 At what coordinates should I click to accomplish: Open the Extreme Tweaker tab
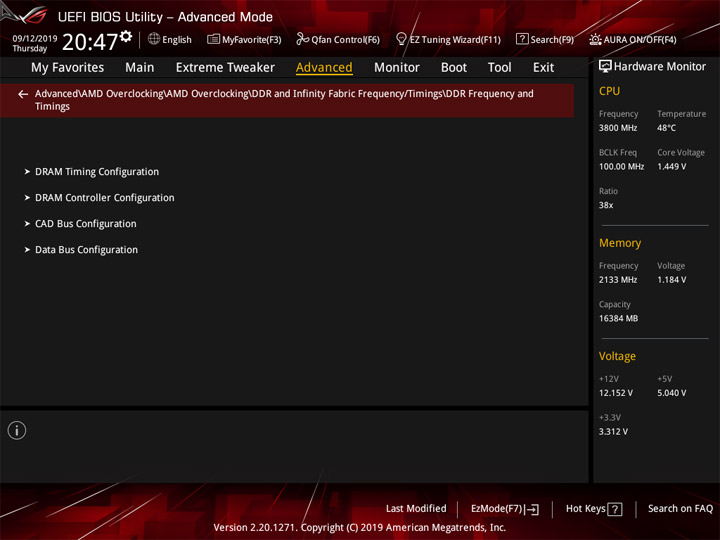[x=225, y=68]
